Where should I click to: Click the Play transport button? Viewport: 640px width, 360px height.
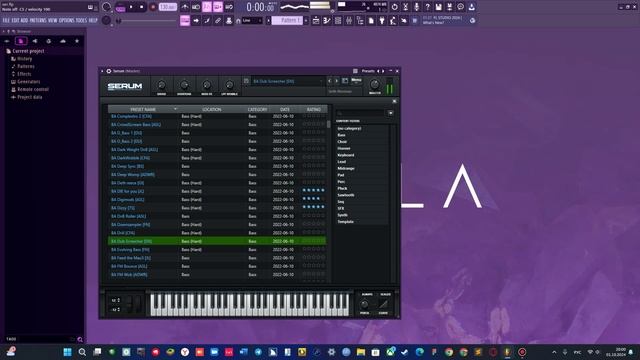click(x=131, y=7)
